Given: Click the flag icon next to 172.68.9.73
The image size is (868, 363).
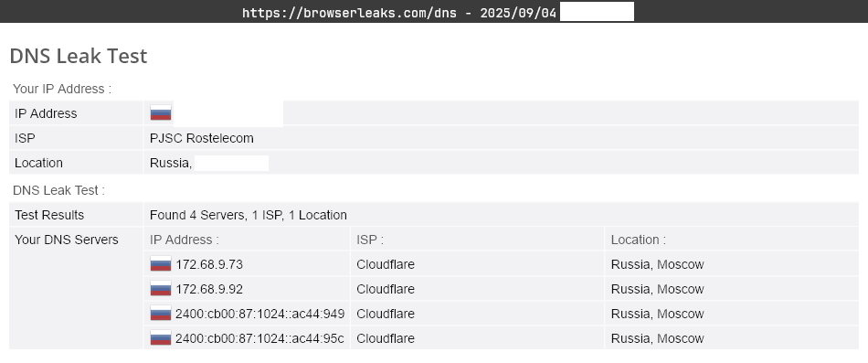Looking at the screenshot, I should pyautogui.click(x=161, y=264).
